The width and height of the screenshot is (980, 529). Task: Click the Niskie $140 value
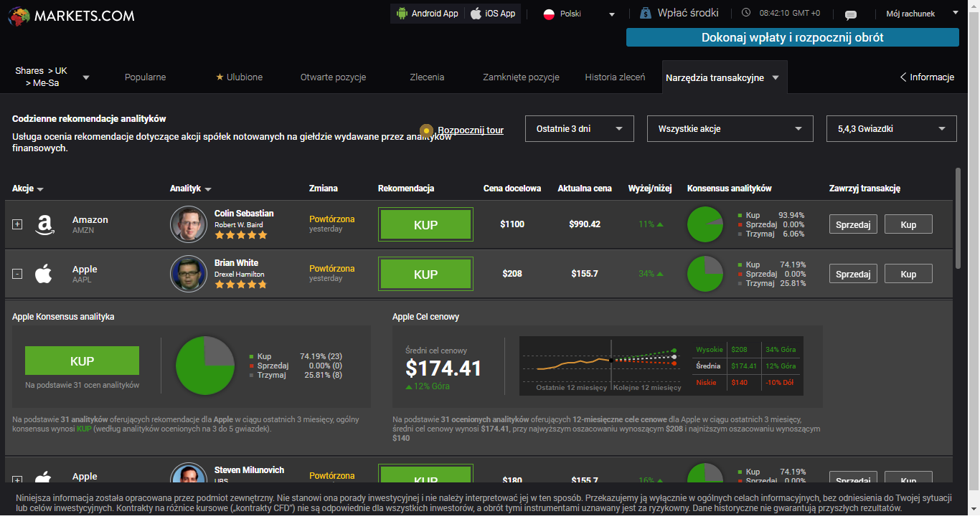tap(739, 383)
